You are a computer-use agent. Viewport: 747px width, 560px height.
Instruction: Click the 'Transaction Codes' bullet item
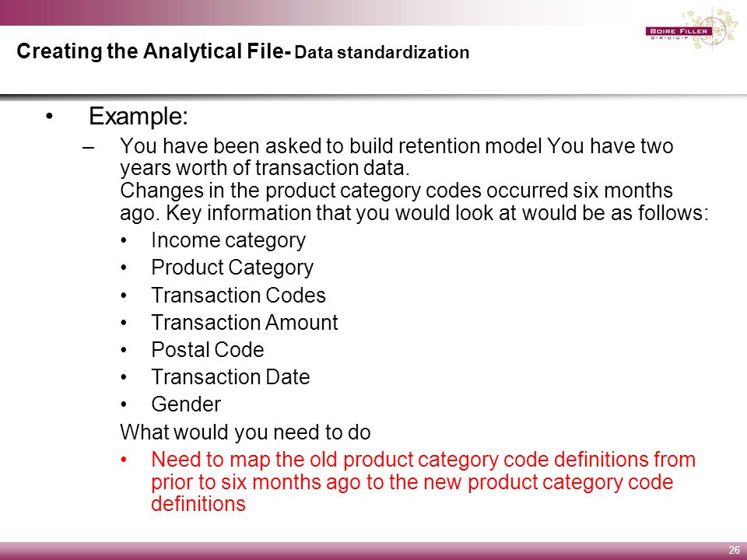[238, 296]
